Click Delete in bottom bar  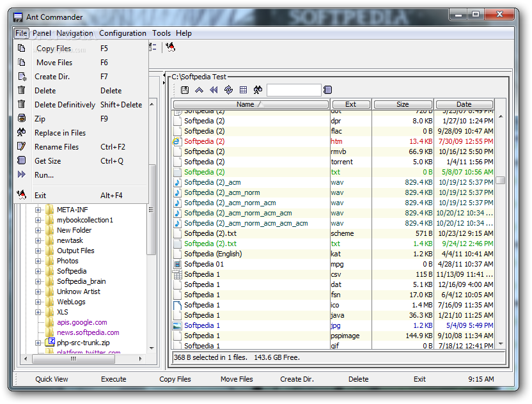point(358,379)
